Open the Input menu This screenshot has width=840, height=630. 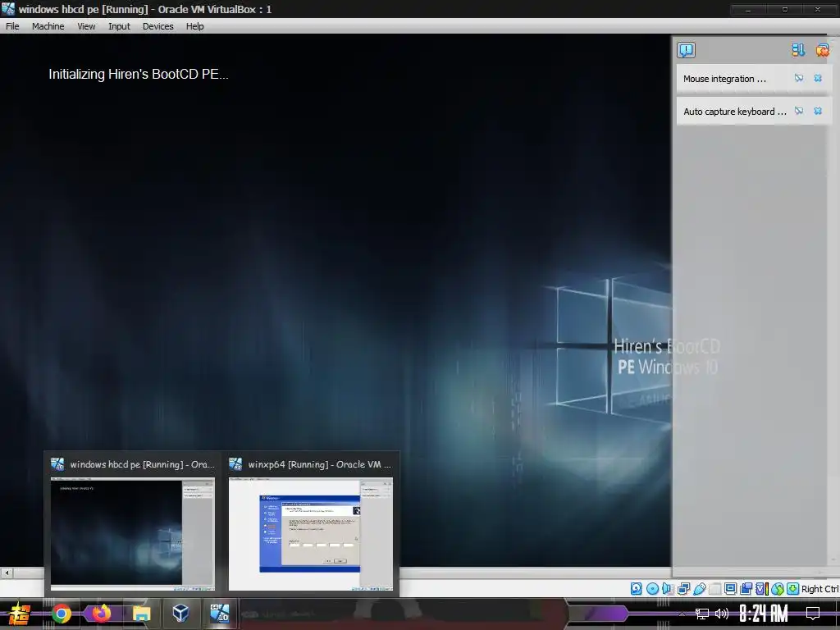coord(119,26)
